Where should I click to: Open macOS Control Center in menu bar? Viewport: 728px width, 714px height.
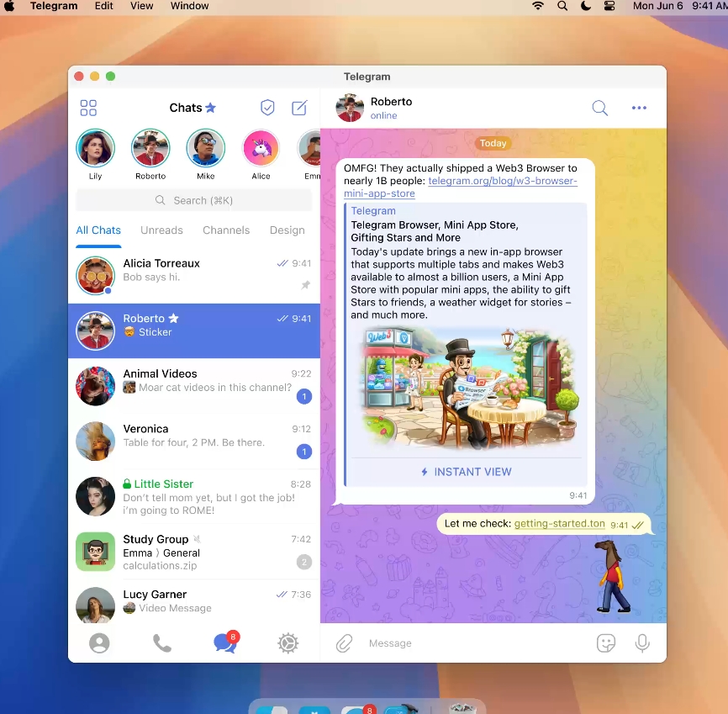point(609,6)
